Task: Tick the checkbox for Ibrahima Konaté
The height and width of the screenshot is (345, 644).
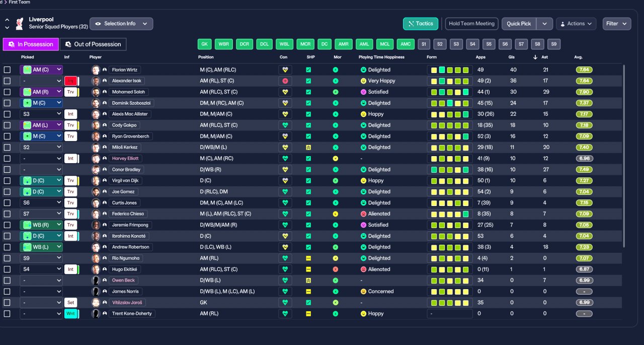Action: (x=7, y=236)
